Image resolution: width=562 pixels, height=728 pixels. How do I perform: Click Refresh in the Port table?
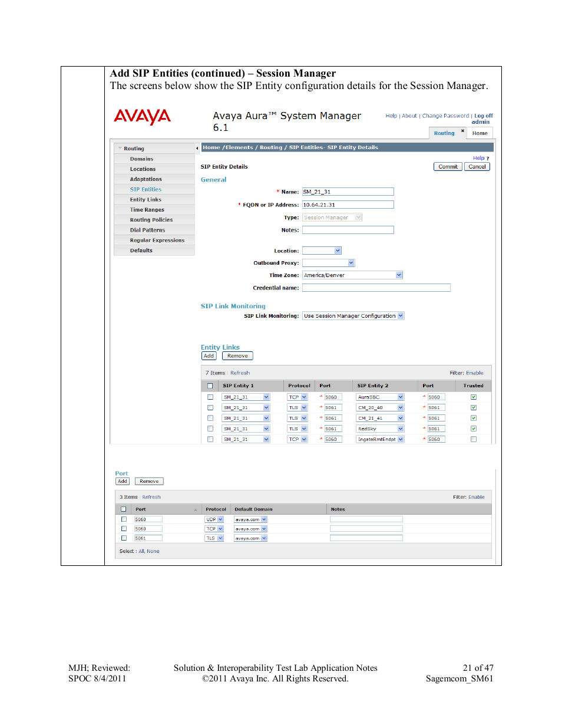(151, 498)
